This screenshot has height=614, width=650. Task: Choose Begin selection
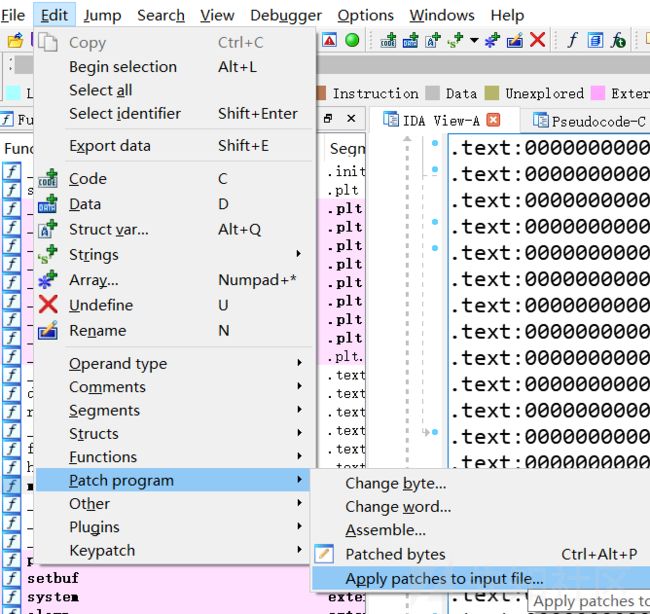173,67
